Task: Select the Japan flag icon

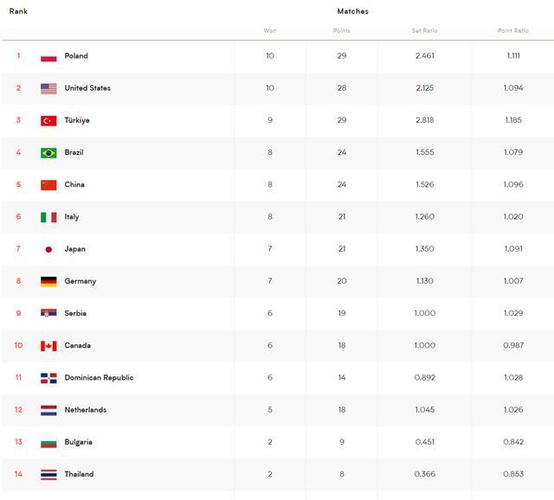Action: (48, 249)
